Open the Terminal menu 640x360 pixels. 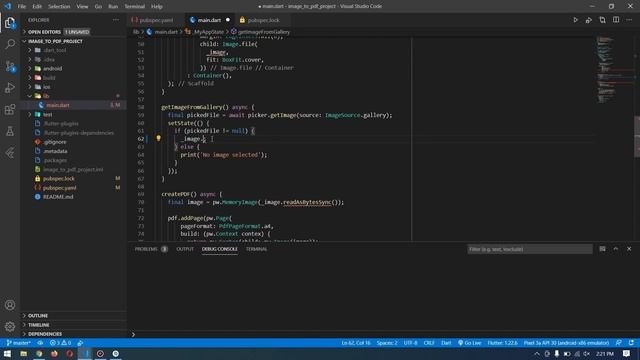click(134, 7)
